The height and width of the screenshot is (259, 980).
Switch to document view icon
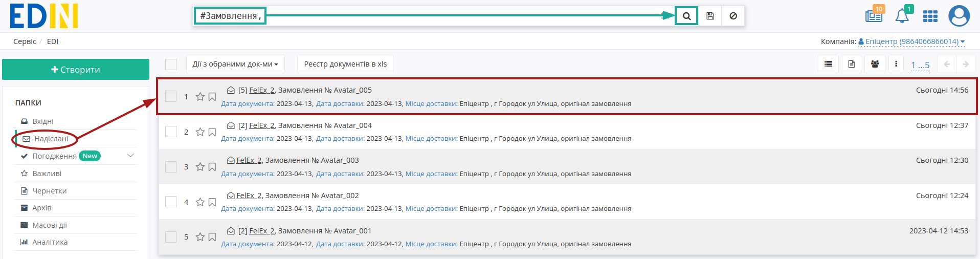pyautogui.click(x=852, y=64)
